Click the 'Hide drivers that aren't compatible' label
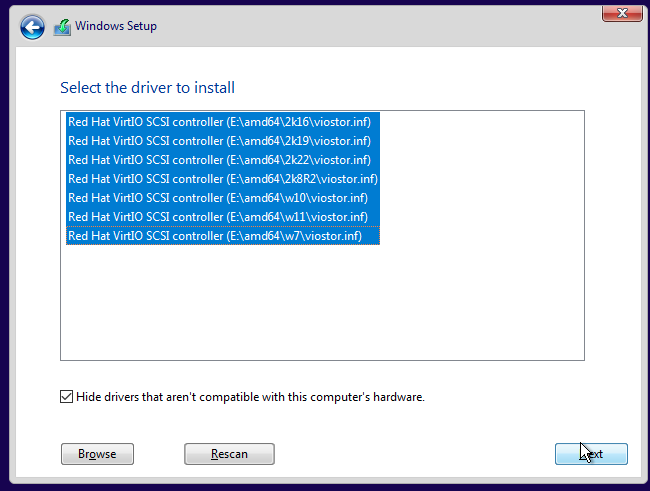650x491 pixels. [x=251, y=397]
